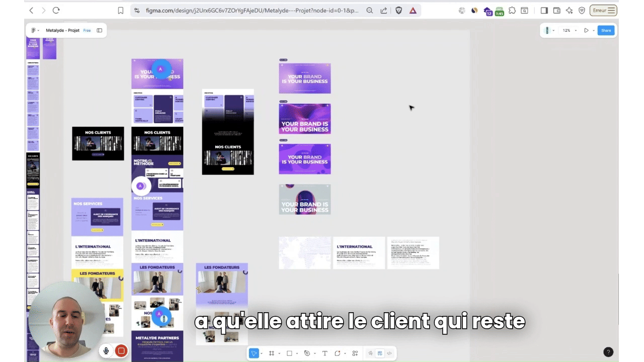Screen dimensions: 644x362
Task: Toggle the Figma sidebar panel icon
Action: (100, 31)
